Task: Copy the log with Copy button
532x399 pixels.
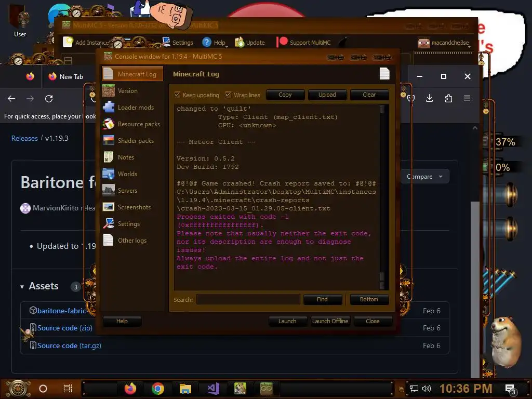Action: 285,95
